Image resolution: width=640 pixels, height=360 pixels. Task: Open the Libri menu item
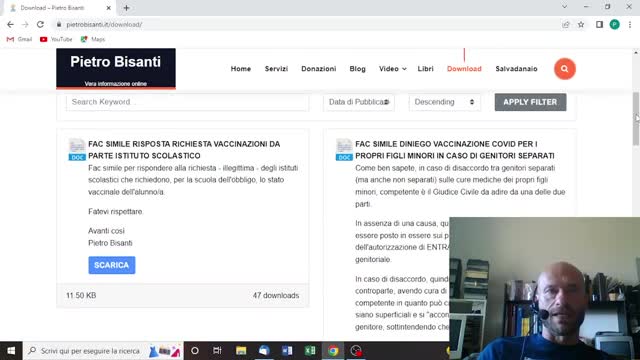point(425,69)
